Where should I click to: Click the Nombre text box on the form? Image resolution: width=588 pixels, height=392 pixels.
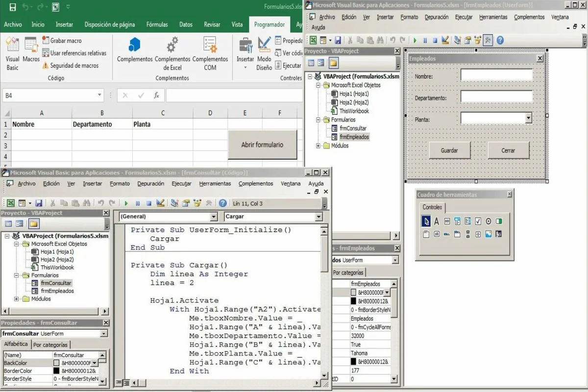coord(496,75)
